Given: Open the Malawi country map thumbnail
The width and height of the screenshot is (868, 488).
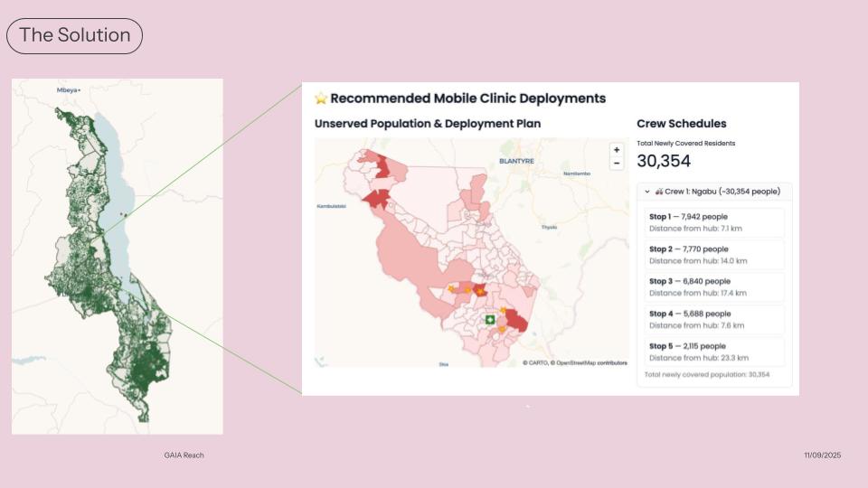Looking at the screenshot, I should click(118, 256).
